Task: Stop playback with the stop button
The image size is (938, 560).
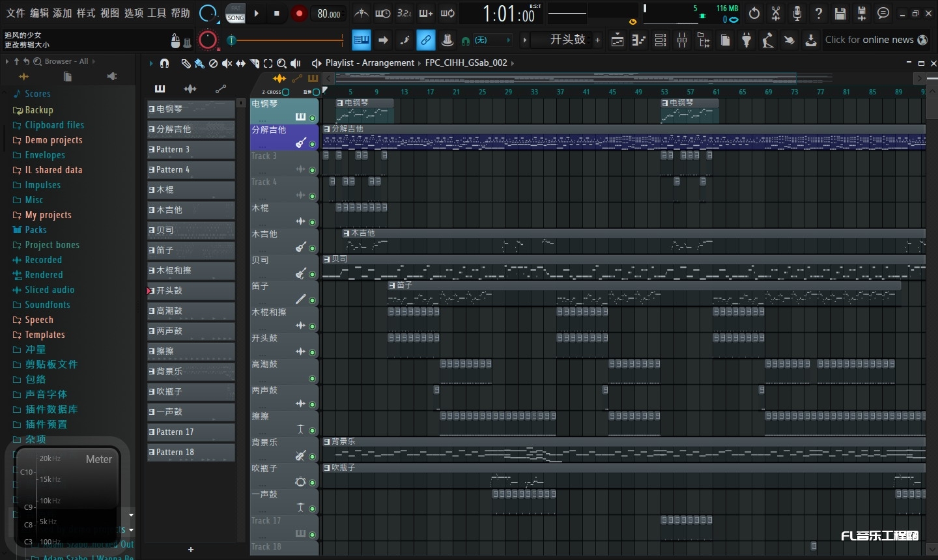Action: click(277, 13)
